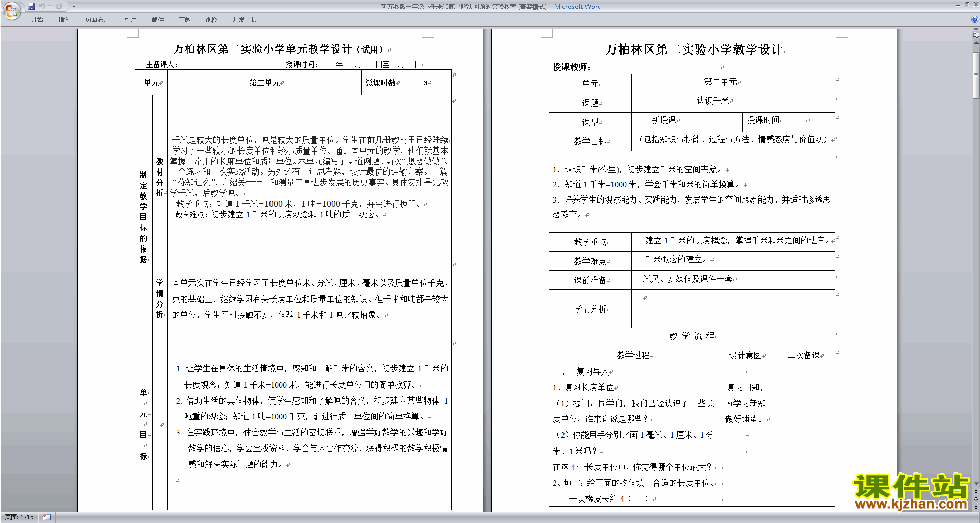Click the Next Page double-arrow button
This screenshot has height=523, width=980.
click(976, 507)
